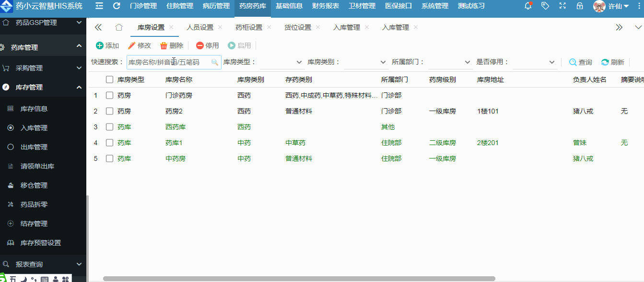Click the horizontal scrollbar of the table

tap(299, 279)
